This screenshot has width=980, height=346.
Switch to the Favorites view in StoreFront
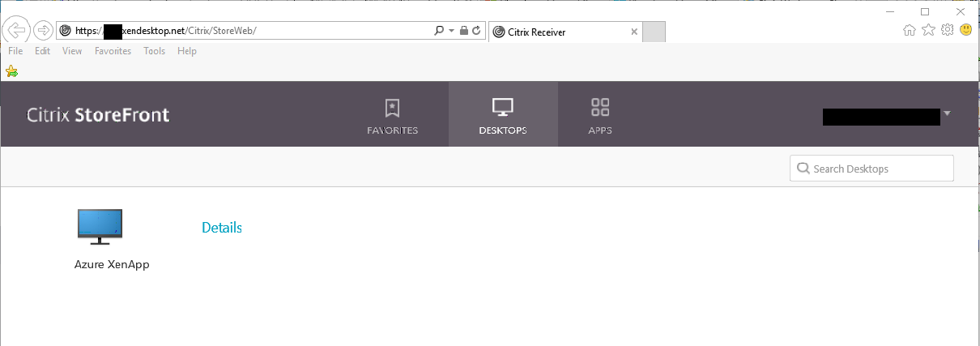[x=393, y=116]
